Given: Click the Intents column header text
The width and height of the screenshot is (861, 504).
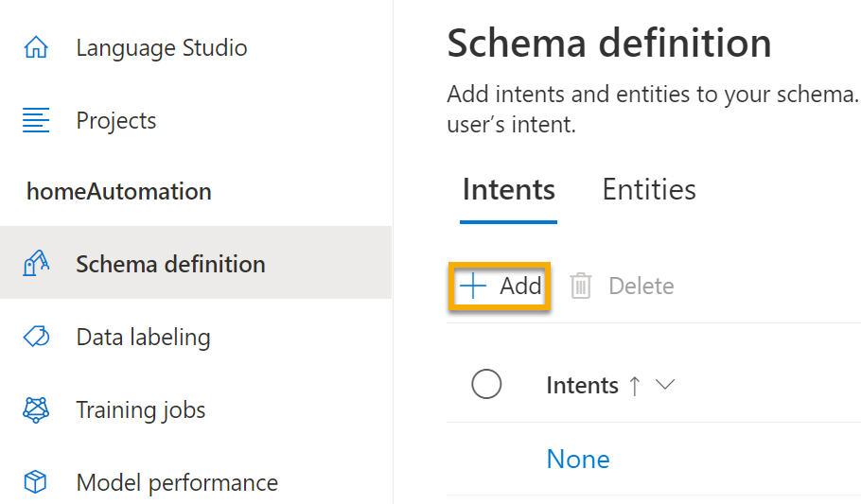Looking at the screenshot, I should point(582,386).
